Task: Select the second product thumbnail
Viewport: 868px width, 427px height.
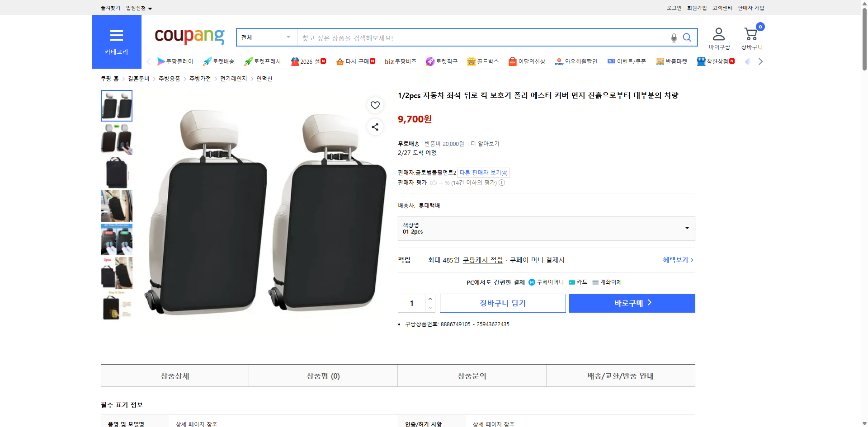Action: [116, 139]
